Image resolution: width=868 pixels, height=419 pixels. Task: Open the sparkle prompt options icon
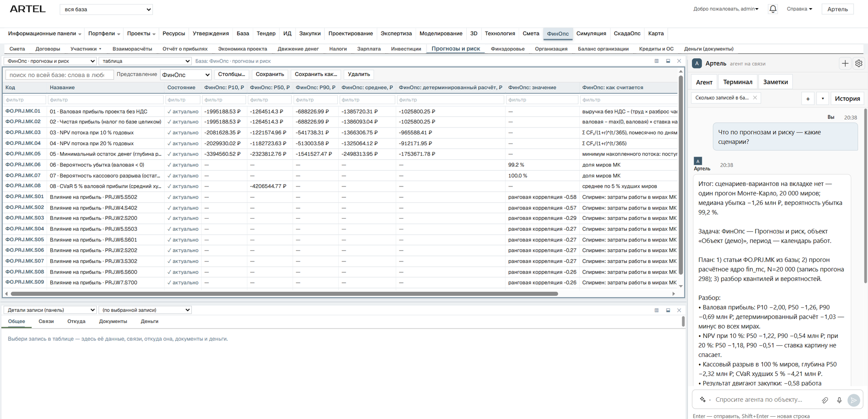pos(703,400)
